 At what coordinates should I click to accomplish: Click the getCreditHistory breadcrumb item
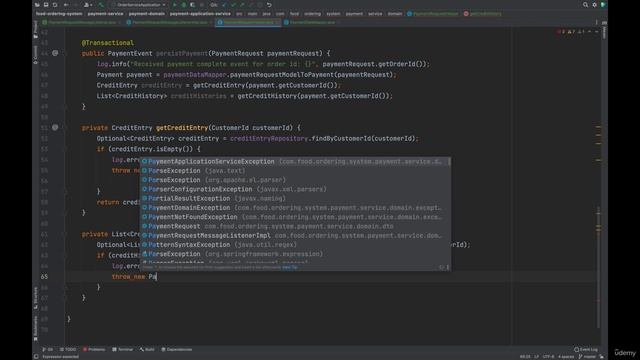tap(482, 14)
